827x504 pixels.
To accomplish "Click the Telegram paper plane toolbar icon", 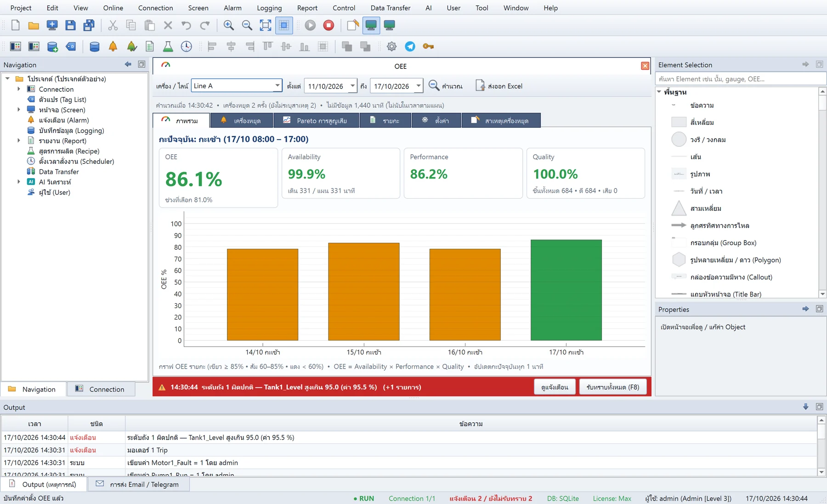I will click(x=410, y=46).
